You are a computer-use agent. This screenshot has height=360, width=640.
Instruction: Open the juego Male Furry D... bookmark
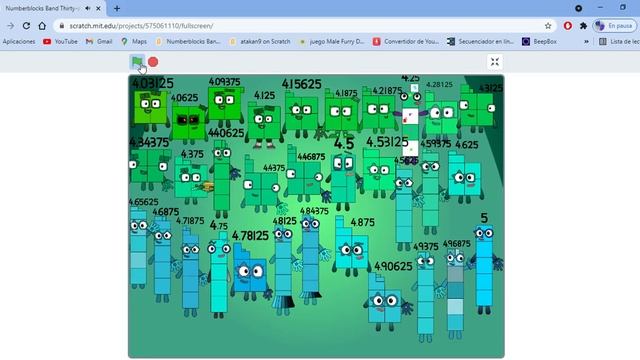tap(331, 42)
